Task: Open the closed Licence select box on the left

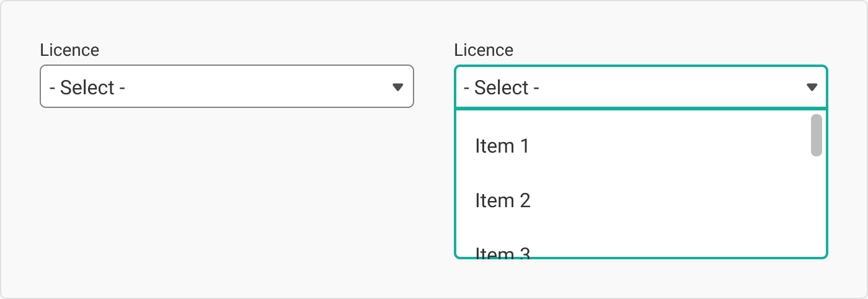Action: 226,87
